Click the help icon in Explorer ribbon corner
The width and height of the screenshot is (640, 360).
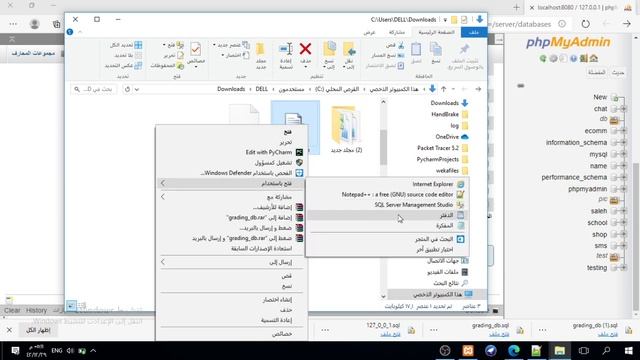click(x=70, y=32)
